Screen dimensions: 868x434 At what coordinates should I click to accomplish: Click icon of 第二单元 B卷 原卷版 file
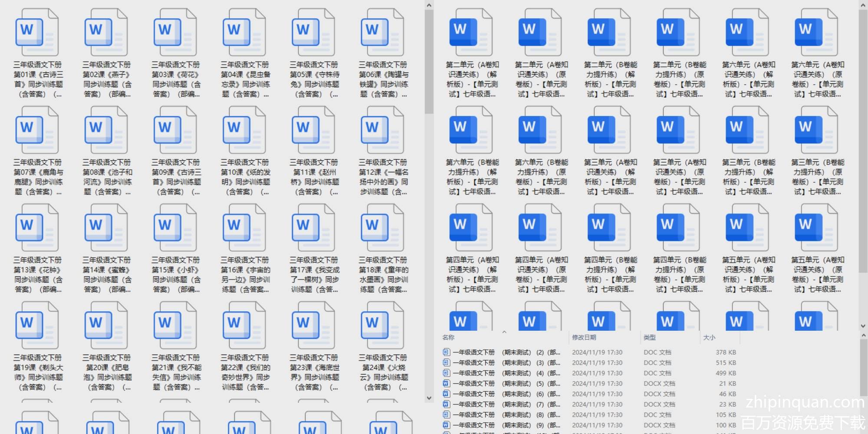(x=678, y=33)
